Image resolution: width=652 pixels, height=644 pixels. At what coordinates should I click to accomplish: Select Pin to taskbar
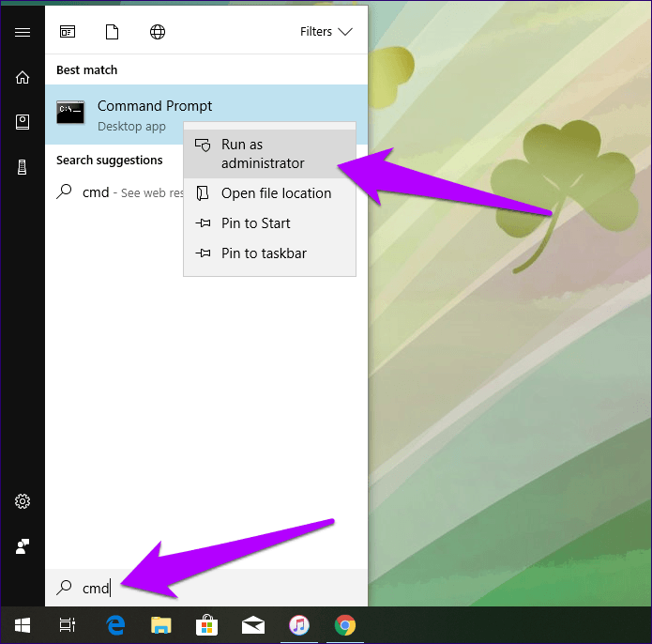point(269,253)
